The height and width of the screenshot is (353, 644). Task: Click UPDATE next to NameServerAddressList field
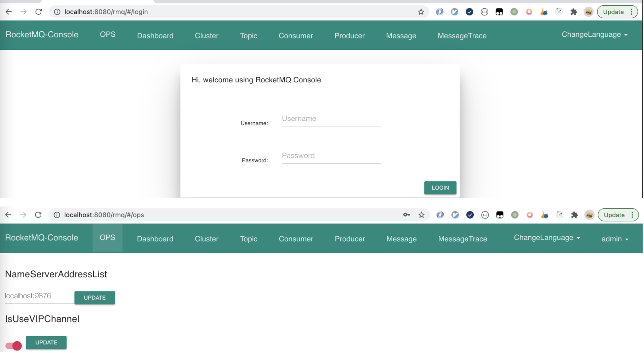[95, 298]
